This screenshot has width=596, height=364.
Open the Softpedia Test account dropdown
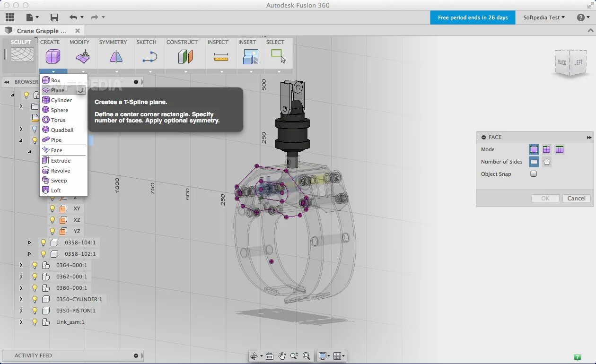click(544, 17)
